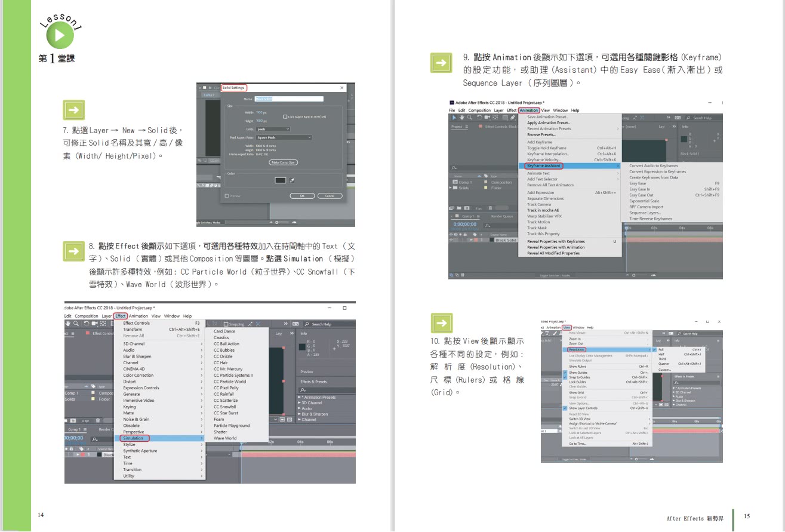Toggle Preview checkbox in Solid Settings dialog

227,196
